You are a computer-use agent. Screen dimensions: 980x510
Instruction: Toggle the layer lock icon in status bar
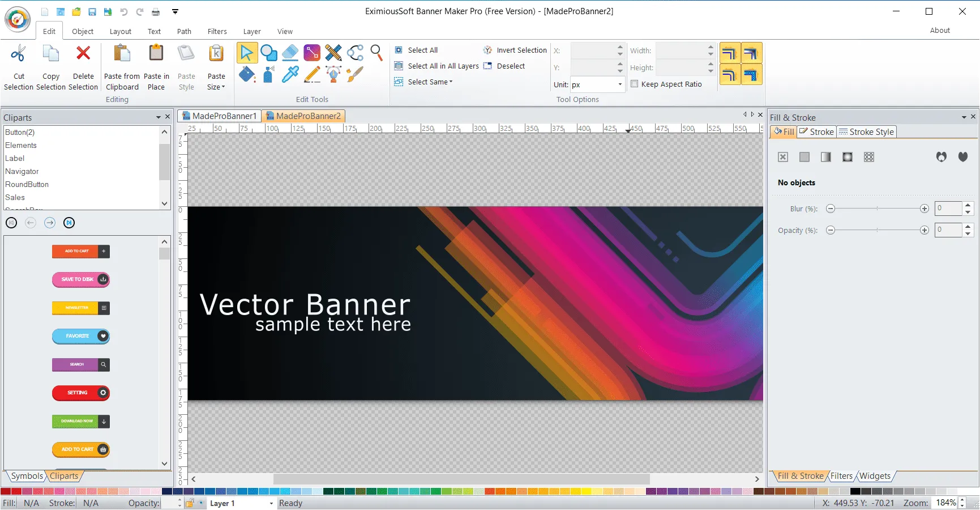coord(190,503)
